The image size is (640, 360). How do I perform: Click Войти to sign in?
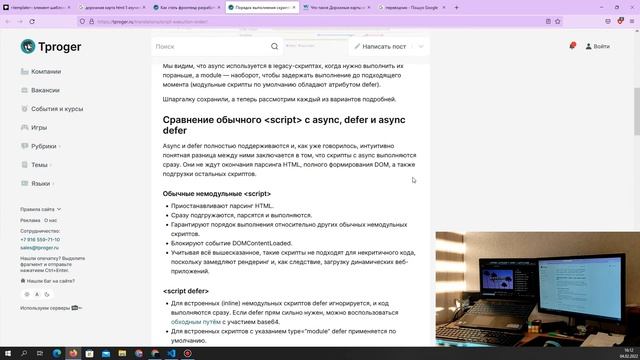tap(598, 47)
